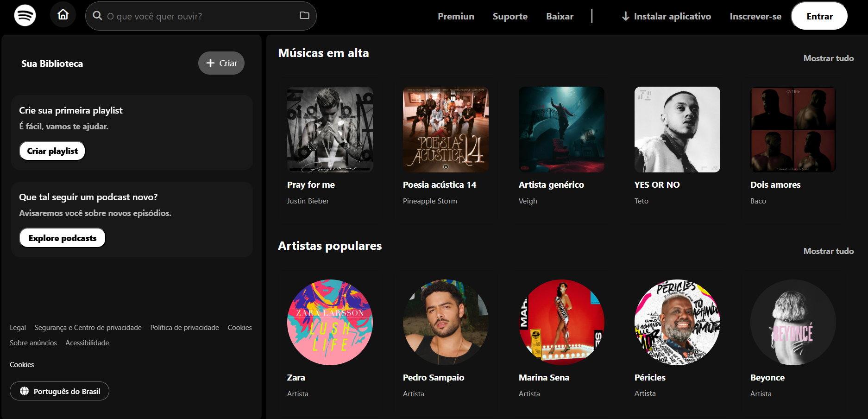Viewport: 868px width, 419px height.
Task: Show all under Artistas populares
Action: pyautogui.click(x=828, y=251)
